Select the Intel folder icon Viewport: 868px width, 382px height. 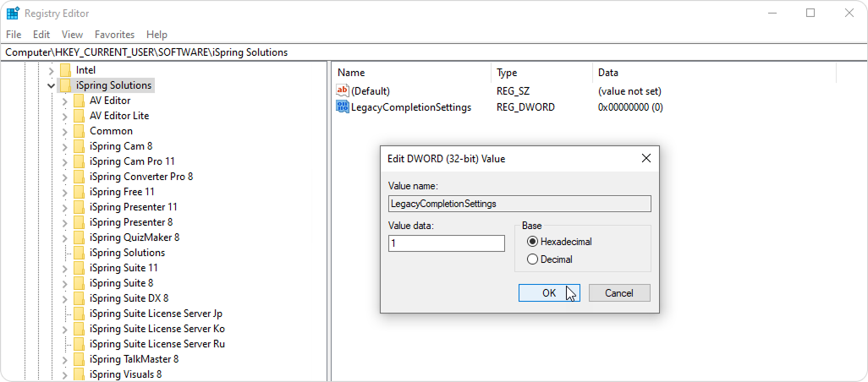pyautogui.click(x=66, y=70)
